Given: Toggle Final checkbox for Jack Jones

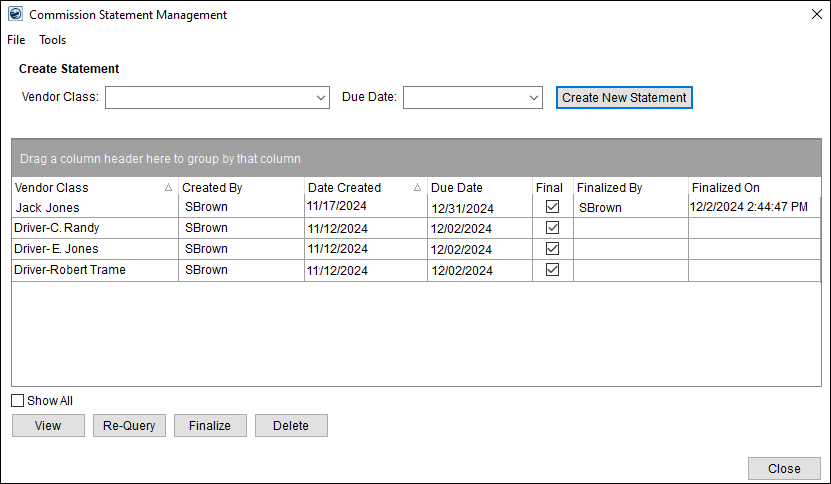Looking at the screenshot, I should (552, 207).
